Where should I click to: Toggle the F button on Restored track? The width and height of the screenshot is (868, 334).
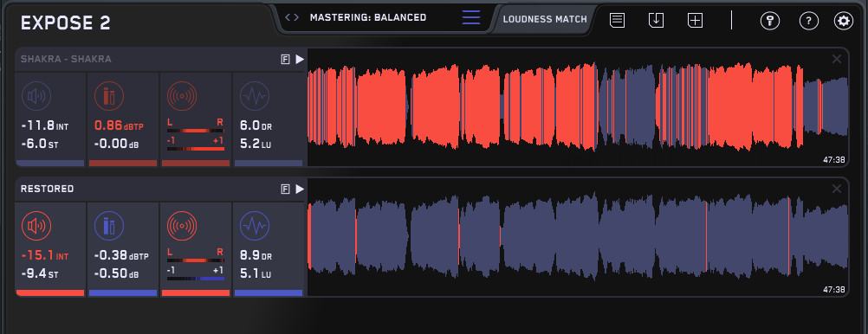point(286,189)
